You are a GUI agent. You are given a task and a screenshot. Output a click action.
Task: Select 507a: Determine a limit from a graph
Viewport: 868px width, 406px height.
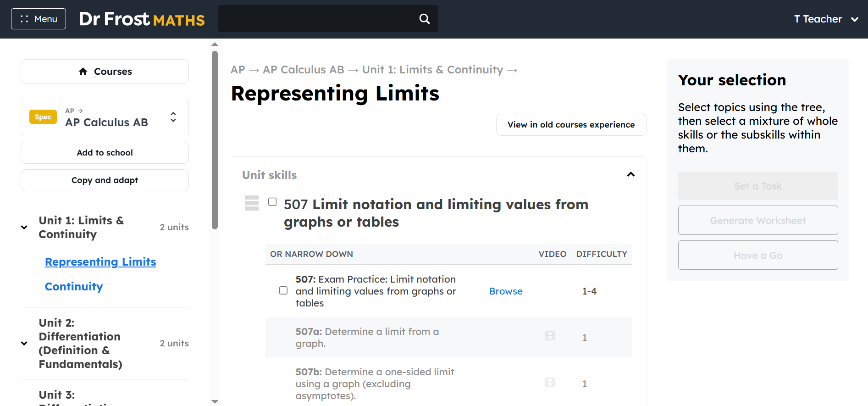(448, 337)
